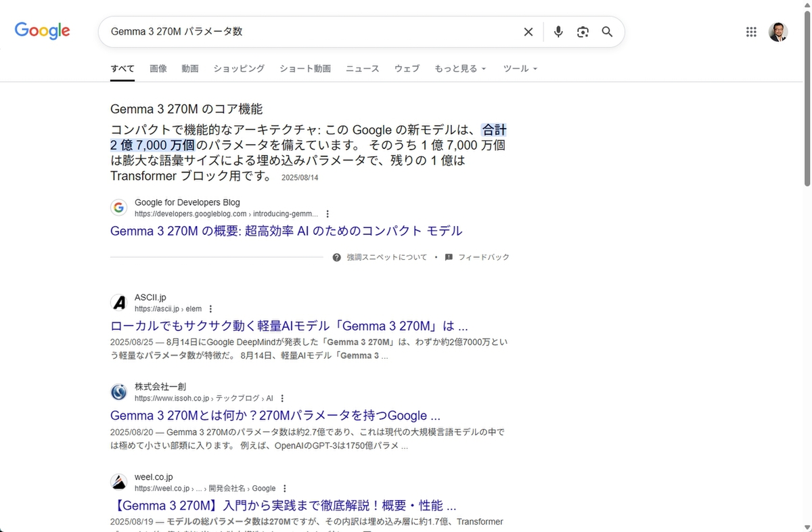Open options for Google Developers Blog result
Viewport: 812px width, 532px height.
click(328, 213)
